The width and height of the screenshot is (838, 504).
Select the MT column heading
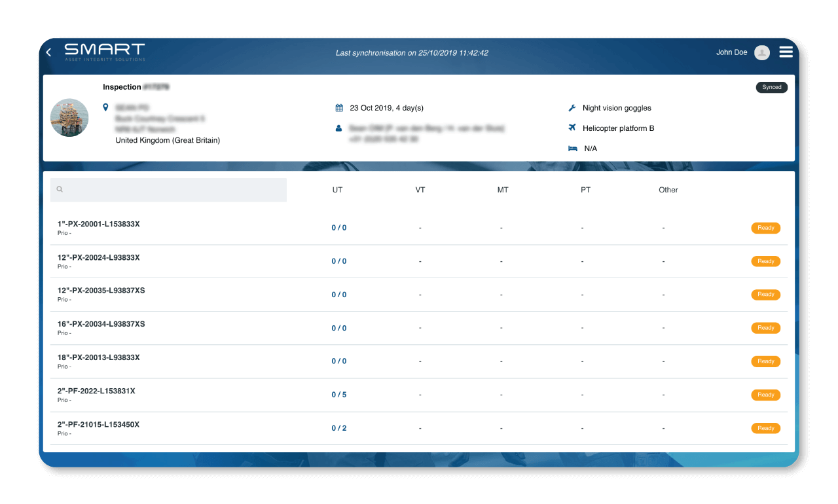pos(502,190)
